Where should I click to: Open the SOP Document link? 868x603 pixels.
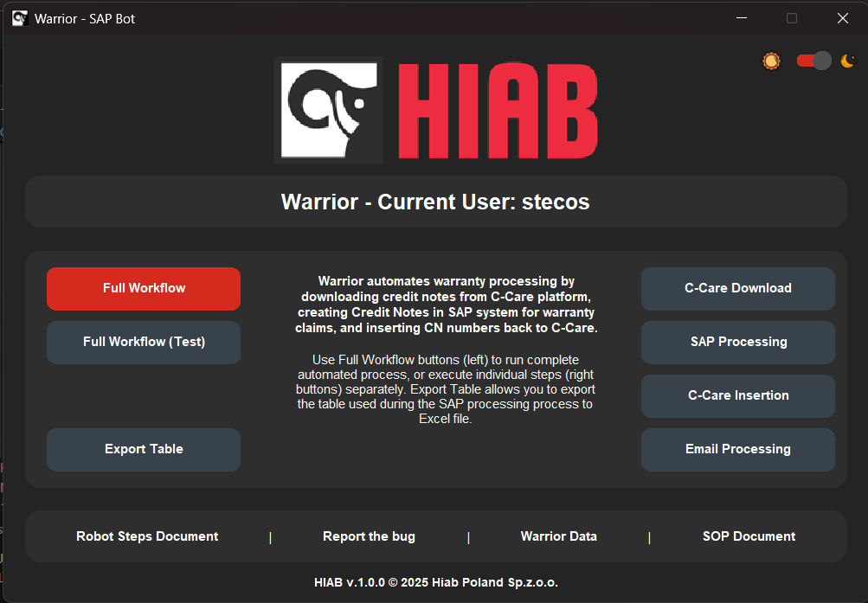click(749, 536)
